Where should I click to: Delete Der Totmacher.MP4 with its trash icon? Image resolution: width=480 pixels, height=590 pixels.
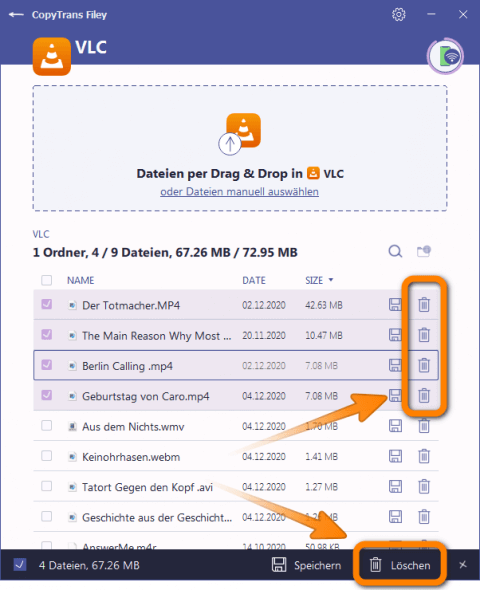point(424,304)
